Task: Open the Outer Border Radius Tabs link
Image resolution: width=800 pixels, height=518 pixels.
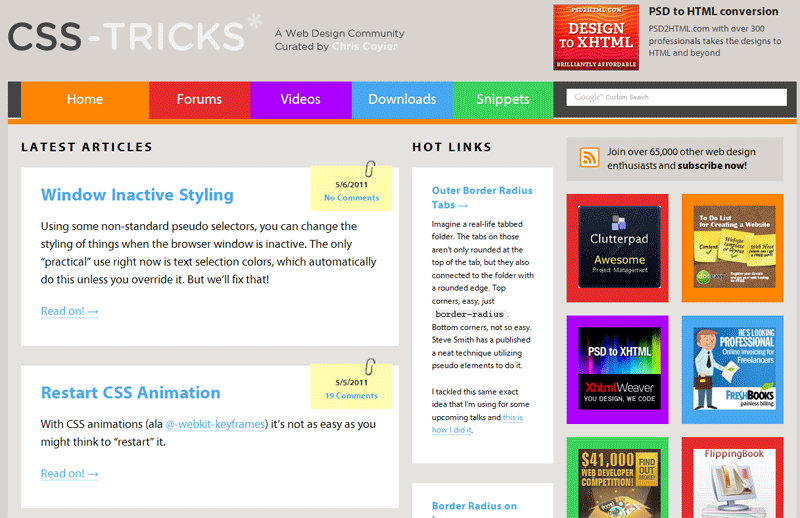Action: (482, 197)
